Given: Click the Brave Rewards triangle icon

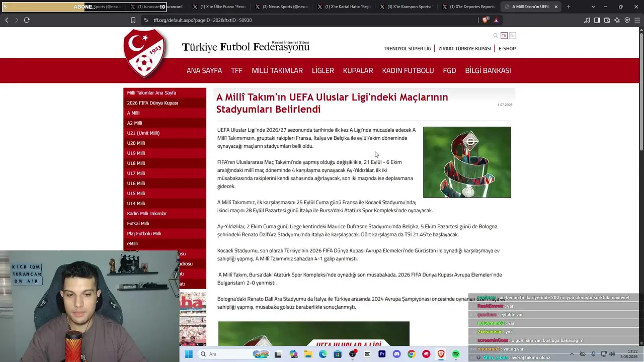Looking at the screenshot, I should [496, 20].
